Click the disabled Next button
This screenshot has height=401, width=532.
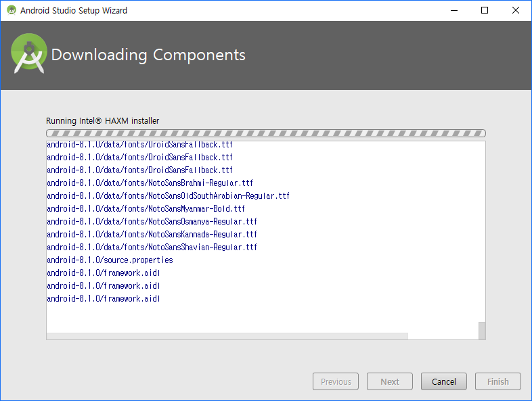(x=389, y=381)
